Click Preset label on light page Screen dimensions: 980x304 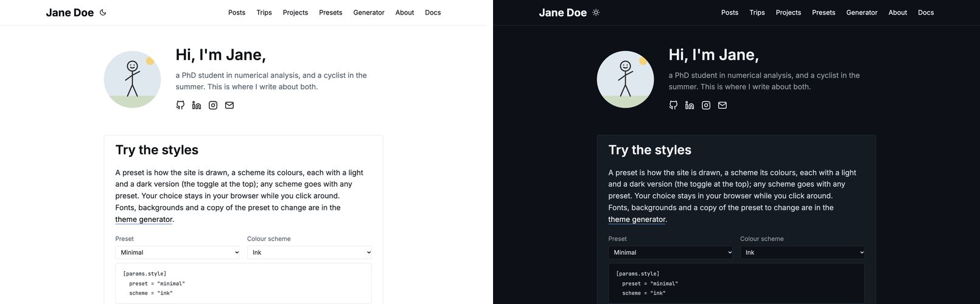124,239
